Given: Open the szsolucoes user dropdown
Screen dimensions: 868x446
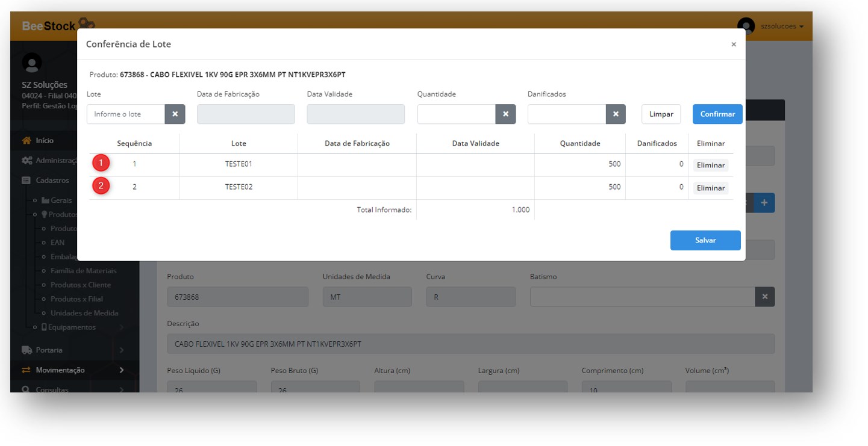Looking at the screenshot, I should click(782, 26).
